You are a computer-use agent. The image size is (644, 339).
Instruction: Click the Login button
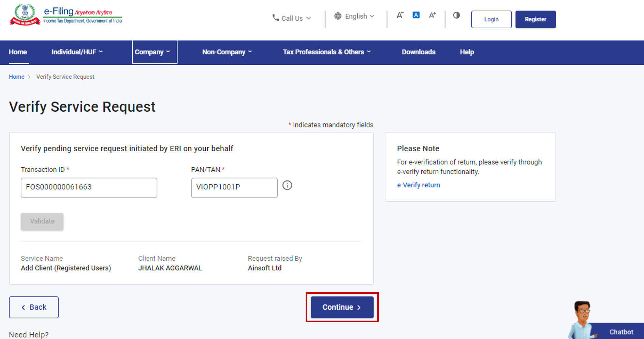(x=491, y=19)
